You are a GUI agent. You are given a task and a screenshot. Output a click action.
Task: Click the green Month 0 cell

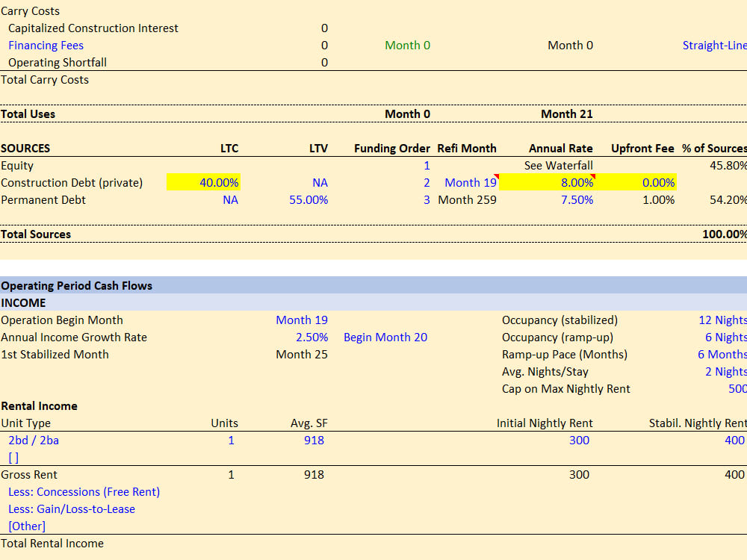[407, 46]
